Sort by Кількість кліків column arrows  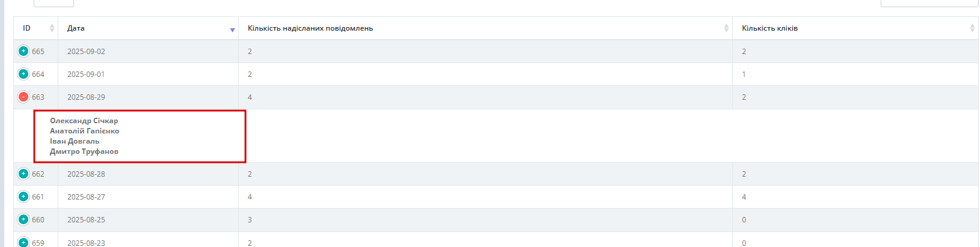tap(972, 28)
